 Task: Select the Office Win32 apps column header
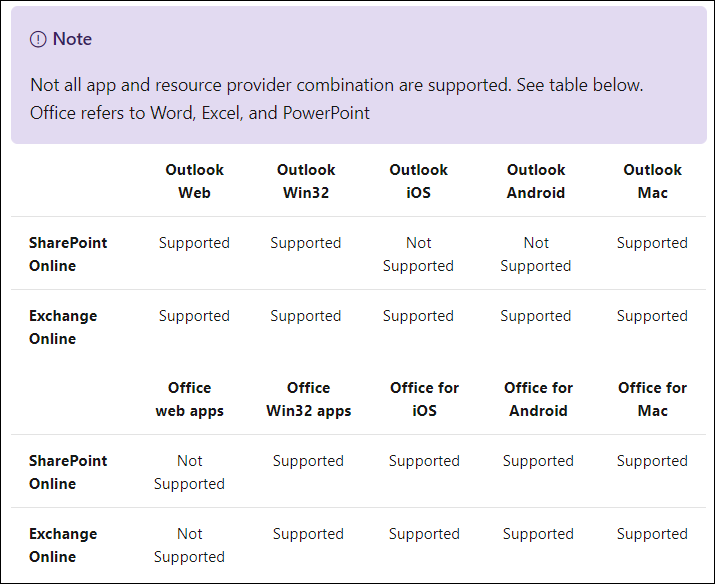309,399
